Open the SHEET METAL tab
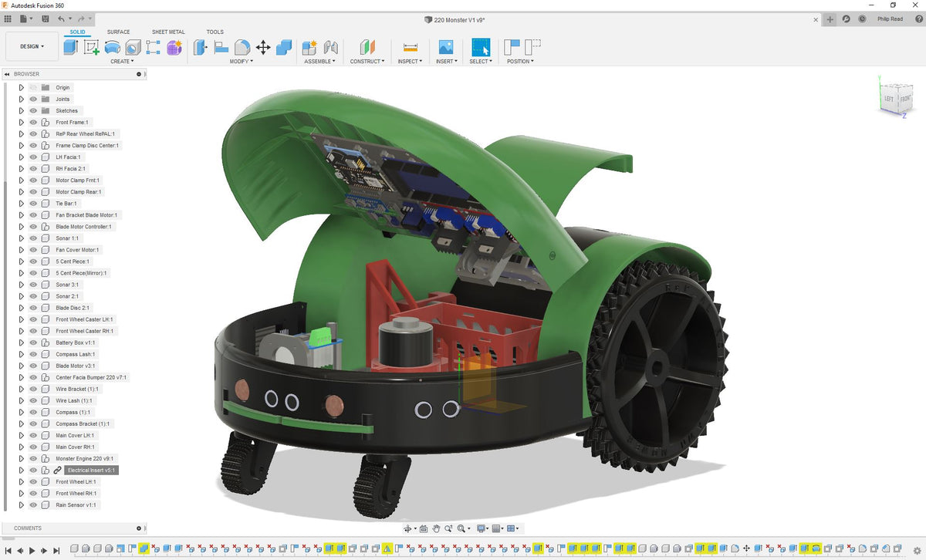The width and height of the screenshot is (926, 560). point(168,32)
